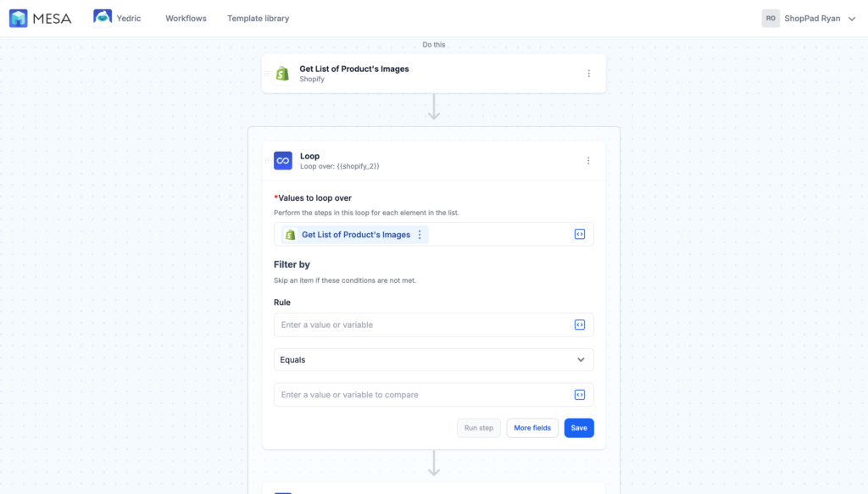Viewport: 868px width, 494px height.
Task: Save the Loop step configuration
Action: coord(579,428)
